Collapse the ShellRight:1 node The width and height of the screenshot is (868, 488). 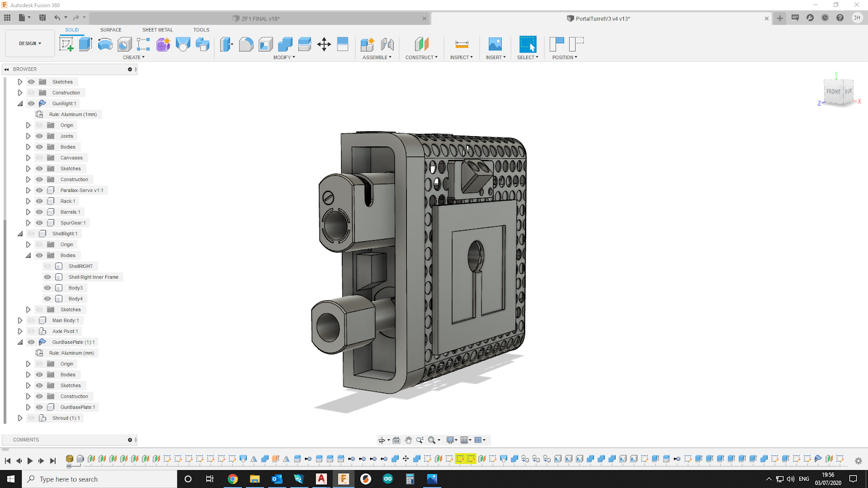[20, 234]
